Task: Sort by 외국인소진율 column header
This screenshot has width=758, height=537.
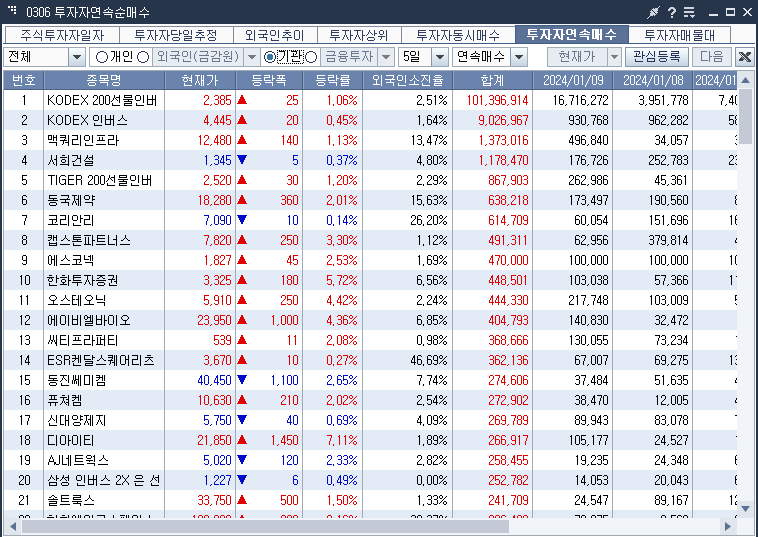Action: coord(408,80)
